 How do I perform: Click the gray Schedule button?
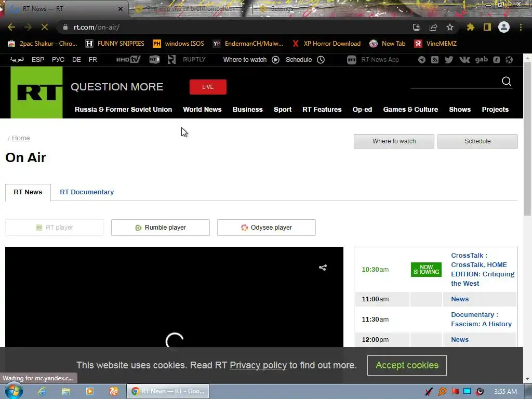(477, 141)
